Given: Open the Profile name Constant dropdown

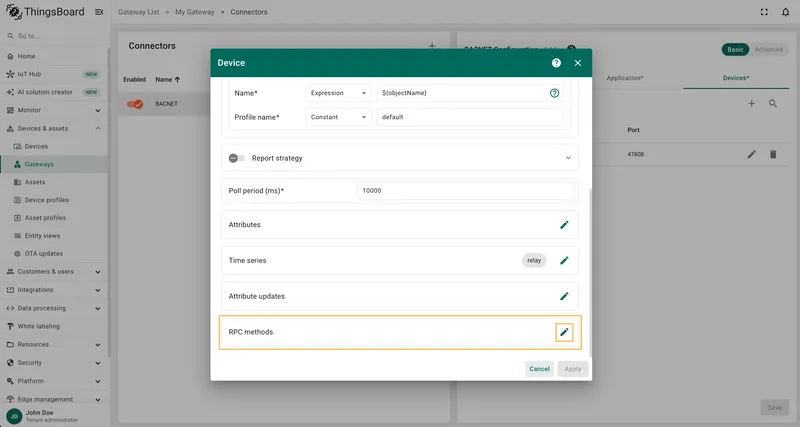Looking at the screenshot, I should coord(338,117).
